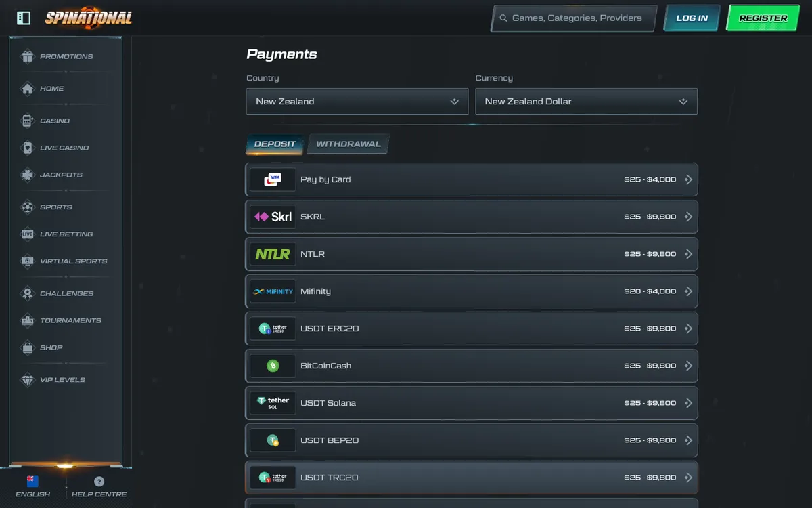Screen dimensions: 812x508
Task: Click the Virtual Sports icon
Action: pyautogui.click(x=28, y=261)
